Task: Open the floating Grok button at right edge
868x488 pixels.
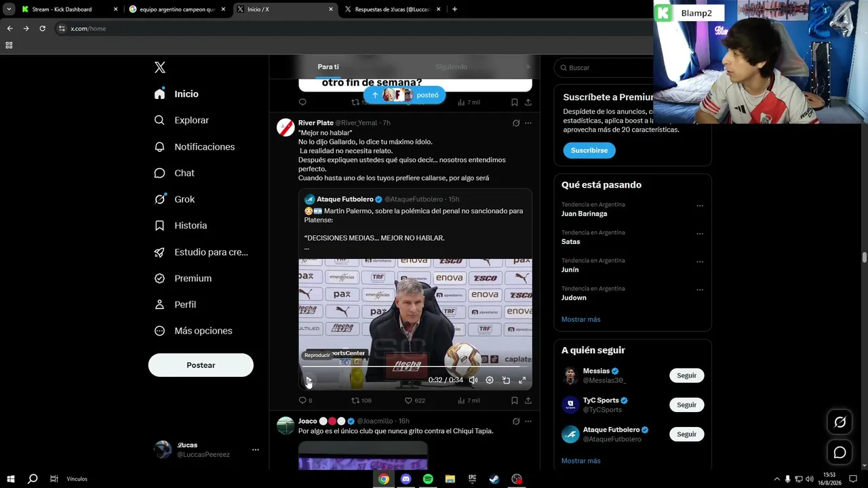Action: (840, 422)
